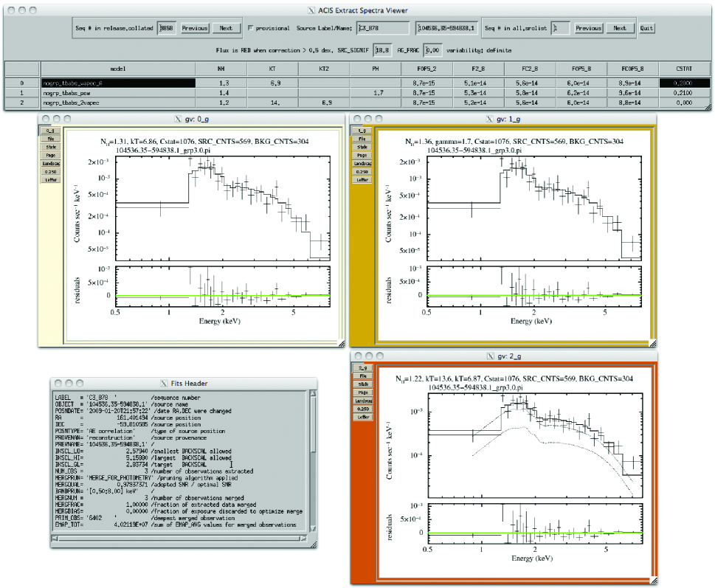Expand Landscape orientation menu in gv: 0_g
The height and width of the screenshot is (588, 715).
(x=51, y=163)
